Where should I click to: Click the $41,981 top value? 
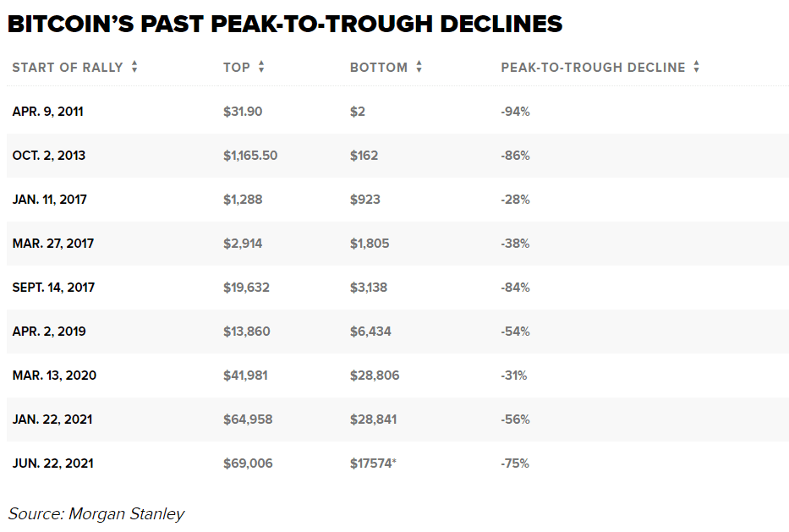click(245, 376)
